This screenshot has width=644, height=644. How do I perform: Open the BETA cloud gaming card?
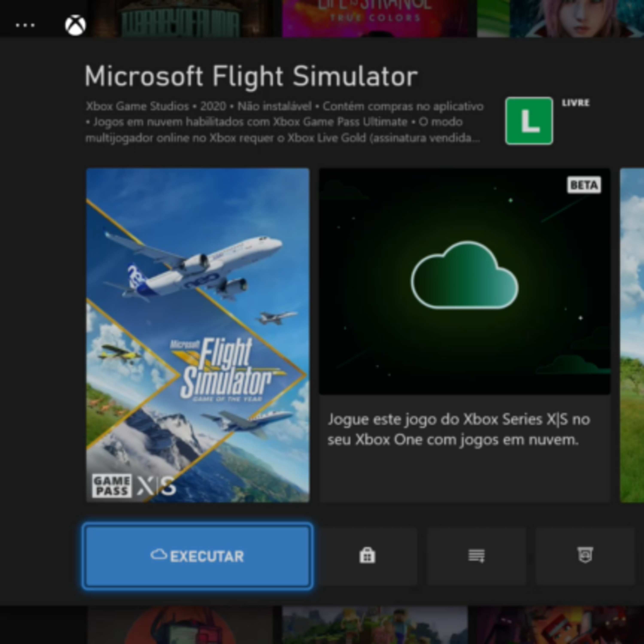pos(464,335)
